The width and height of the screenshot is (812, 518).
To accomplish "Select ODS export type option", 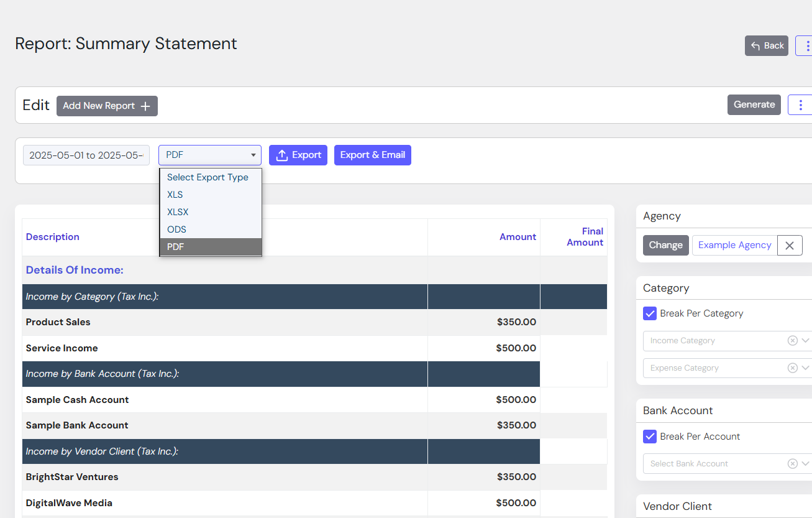I will coord(176,229).
